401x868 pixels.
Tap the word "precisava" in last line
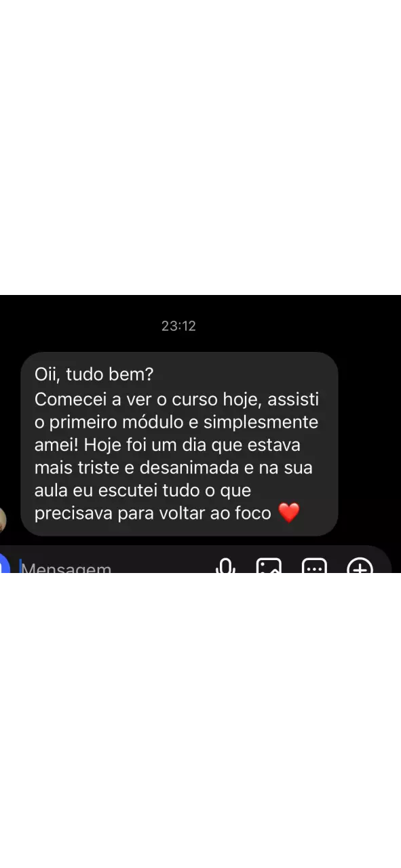click(73, 514)
